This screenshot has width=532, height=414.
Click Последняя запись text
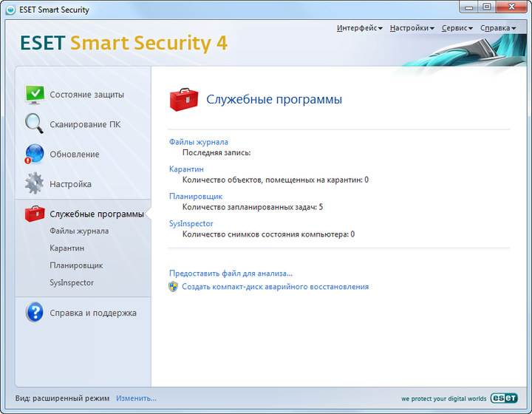point(216,153)
